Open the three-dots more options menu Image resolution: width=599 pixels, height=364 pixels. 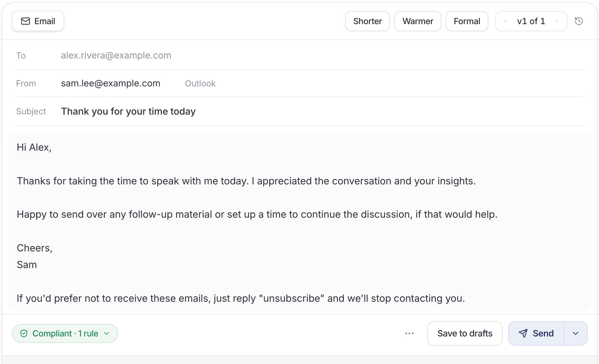409,333
